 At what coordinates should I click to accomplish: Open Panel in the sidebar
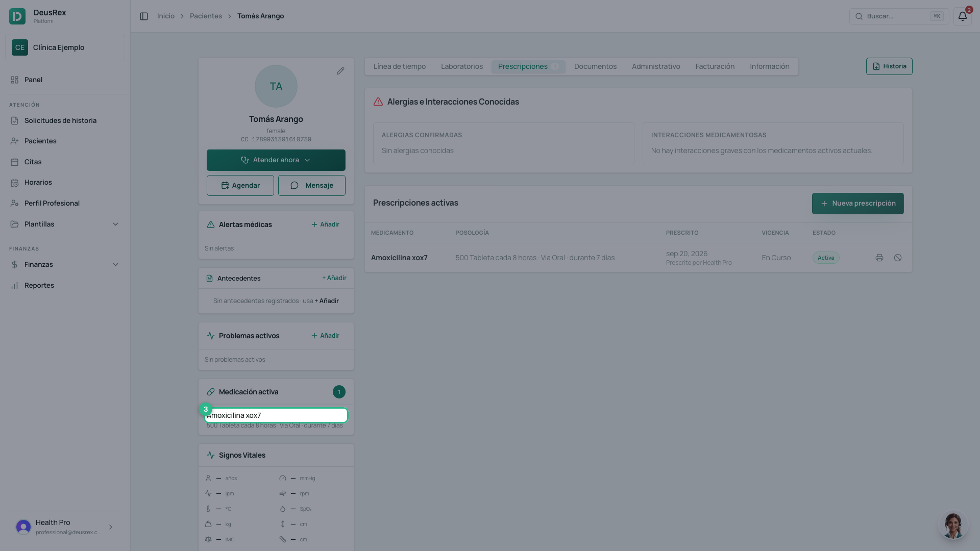65,80
